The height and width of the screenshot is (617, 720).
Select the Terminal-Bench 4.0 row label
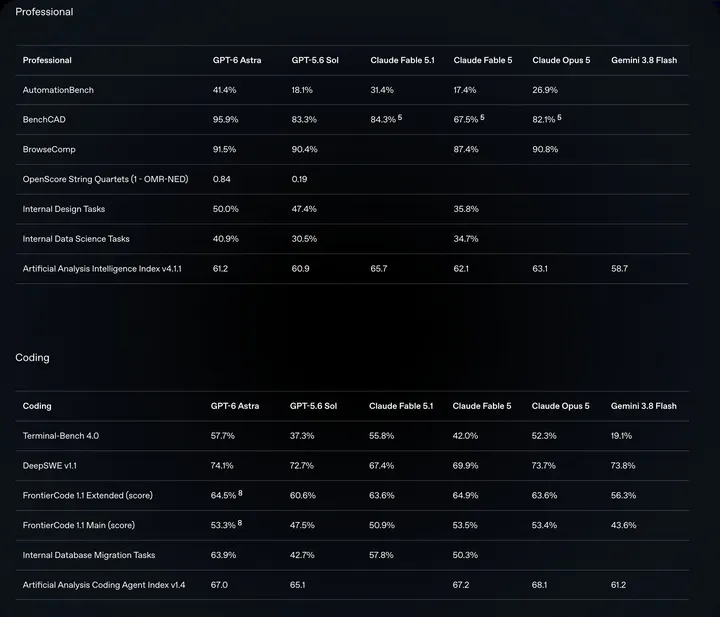pyautogui.click(x=61, y=436)
